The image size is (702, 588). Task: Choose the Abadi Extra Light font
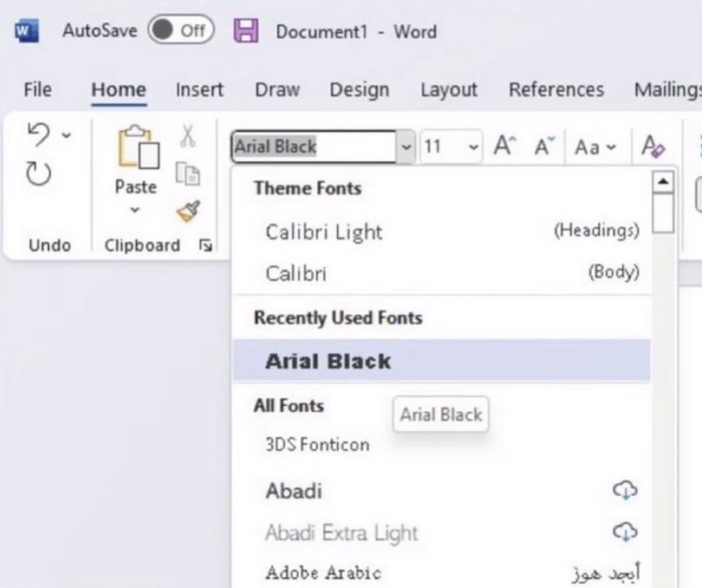tap(442, 532)
